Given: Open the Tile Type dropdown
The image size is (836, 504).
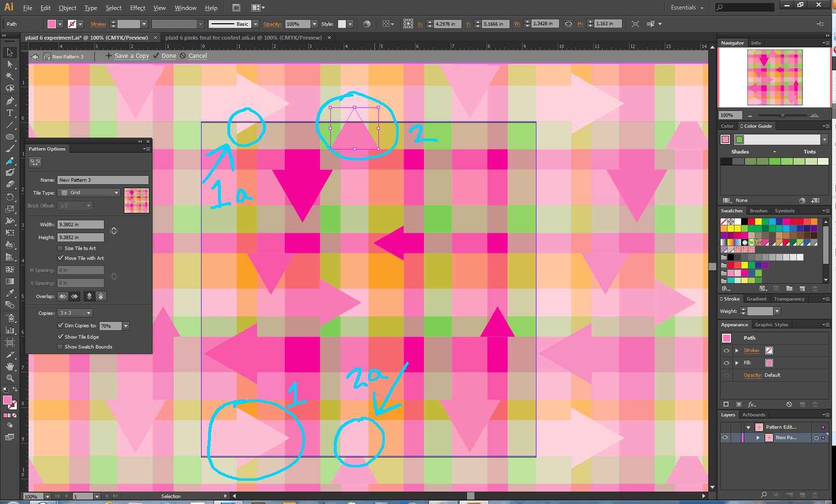Looking at the screenshot, I should (89, 193).
